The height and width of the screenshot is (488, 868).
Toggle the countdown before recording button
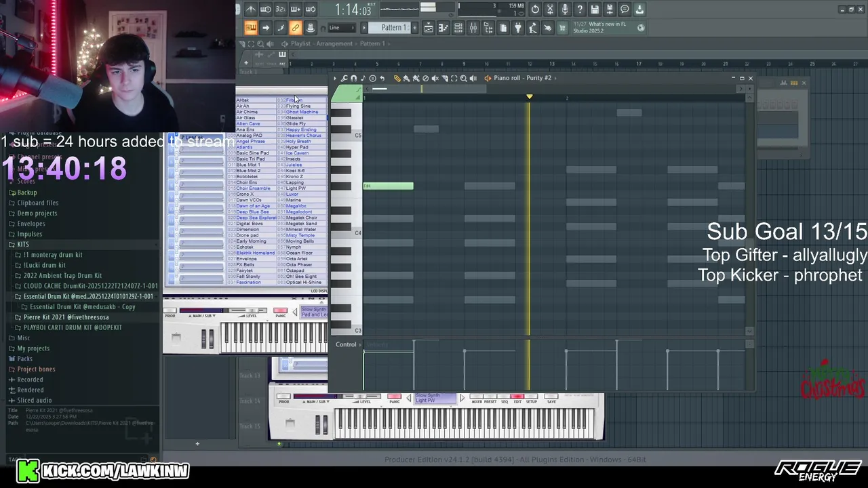(280, 9)
